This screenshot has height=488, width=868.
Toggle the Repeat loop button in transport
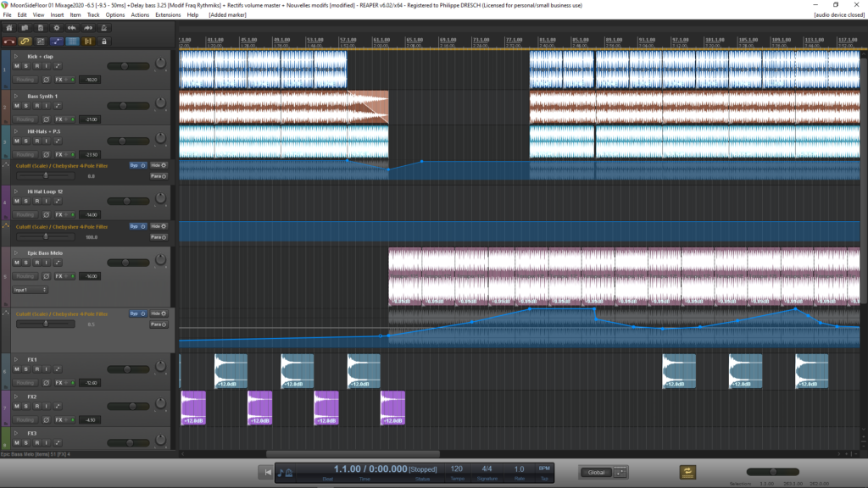point(687,472)
